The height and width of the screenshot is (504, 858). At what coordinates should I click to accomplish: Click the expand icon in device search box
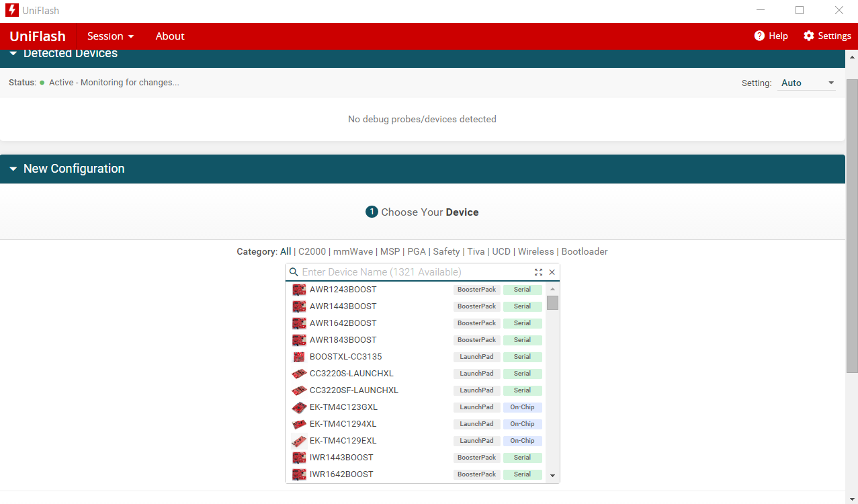[x=538, y=272]
